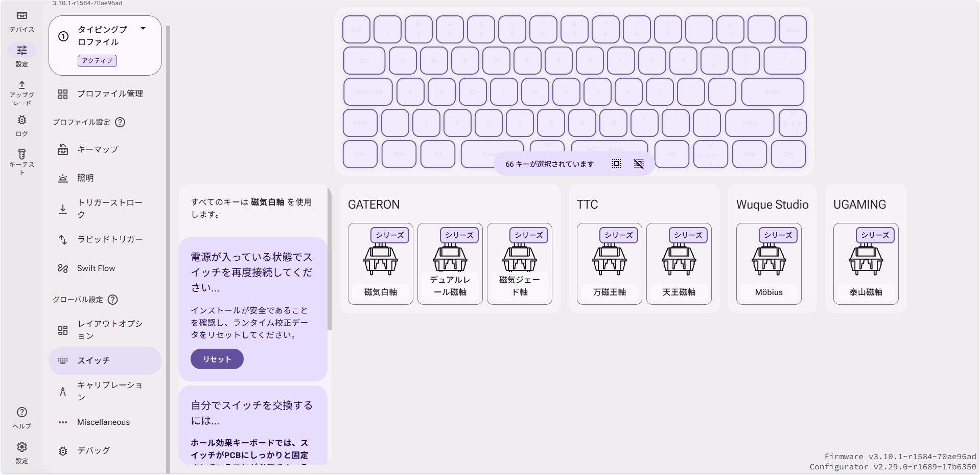Image resolution: width=980 pixels, height=475 pixels.
Task: Toggle selection of the Caps Lock key
Action: pyautogui.click(x=367, y=92)
